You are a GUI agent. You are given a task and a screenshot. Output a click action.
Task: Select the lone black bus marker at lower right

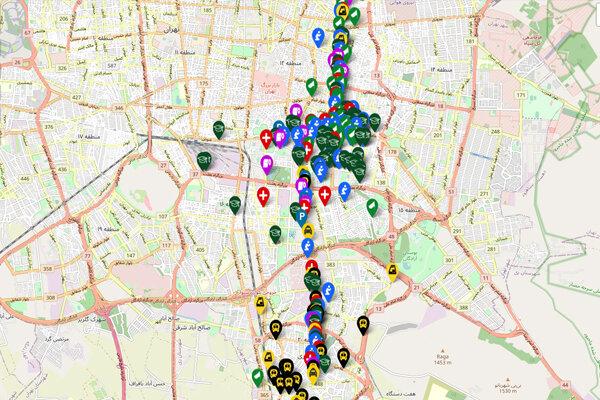click(x=360, y=323)
